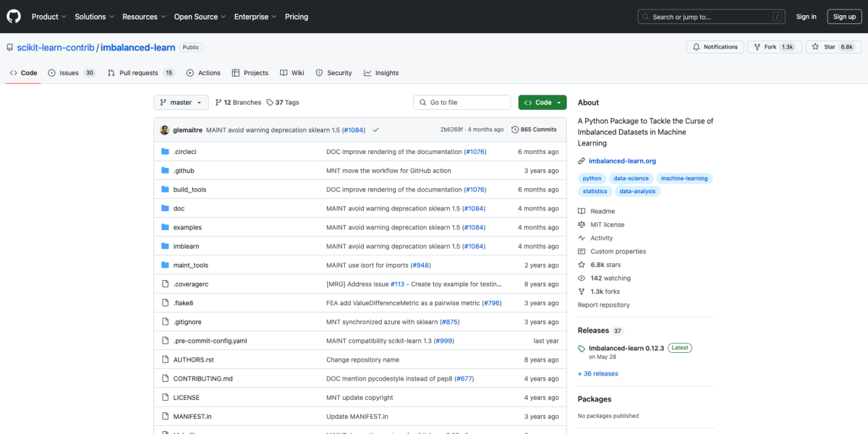
Task: Expand the master branch dropdown
Action: coord(181,103)
